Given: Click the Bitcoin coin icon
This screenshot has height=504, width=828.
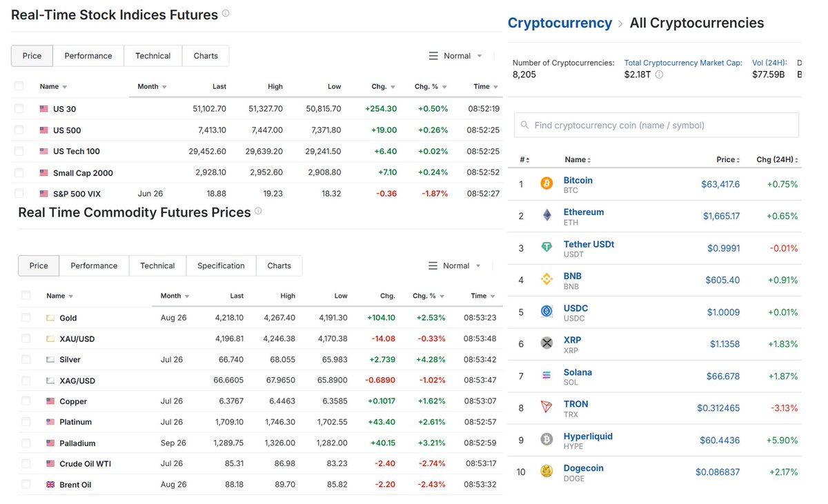Looking at the screenshot, I should tap(547, 184).
